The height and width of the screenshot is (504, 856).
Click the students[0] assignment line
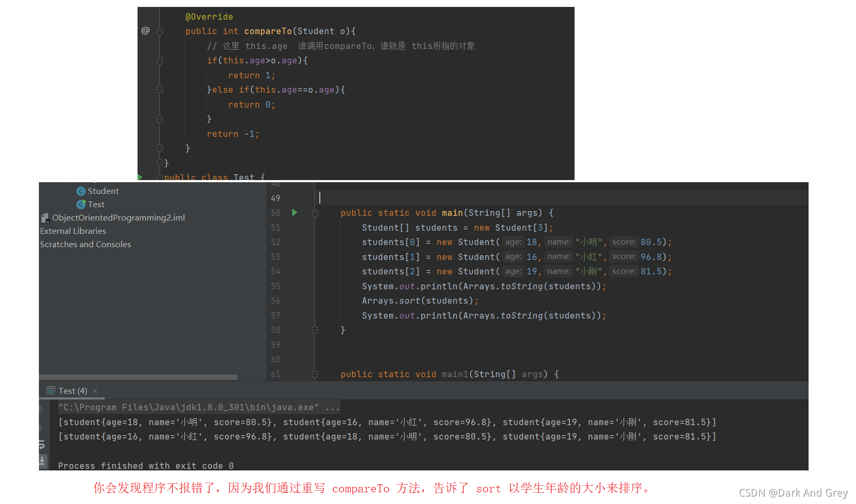(516, 242)
